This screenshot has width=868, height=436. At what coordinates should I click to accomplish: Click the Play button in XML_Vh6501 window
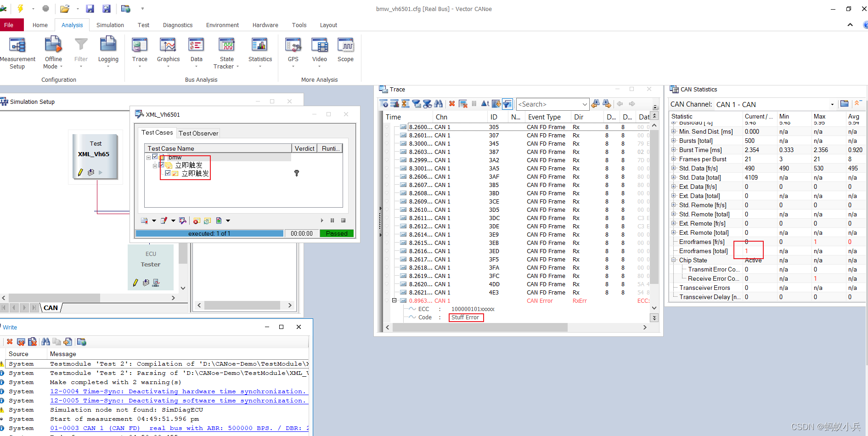(x=322, y=221)
